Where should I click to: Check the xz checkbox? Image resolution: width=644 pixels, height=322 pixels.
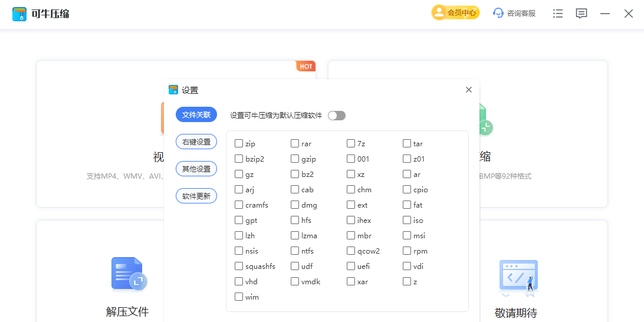tap(350, 174)
